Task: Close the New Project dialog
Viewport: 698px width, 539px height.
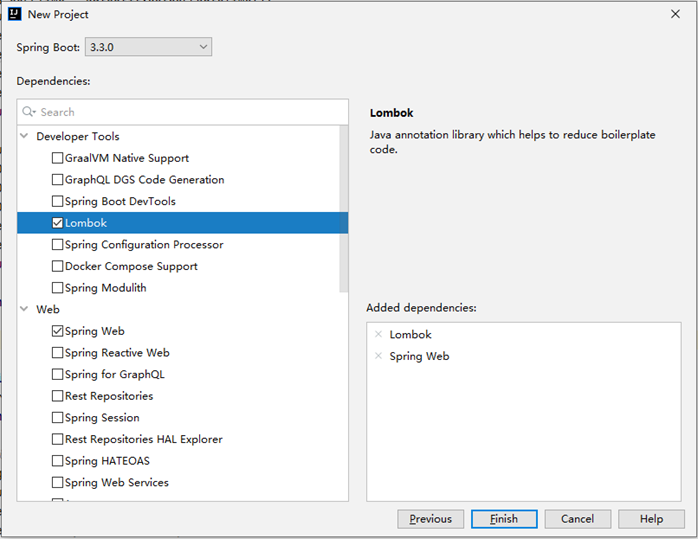Action: (x=675, y=14)
